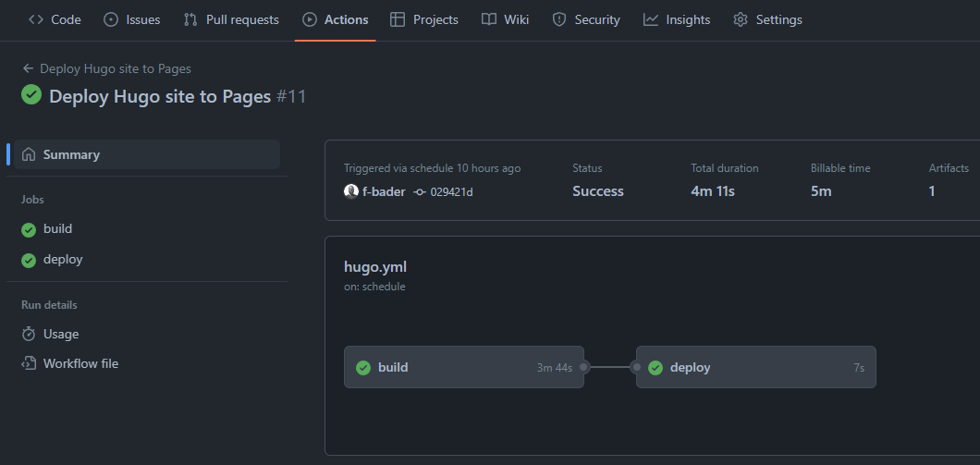Click the Artifacts count 1

[932, 191]
